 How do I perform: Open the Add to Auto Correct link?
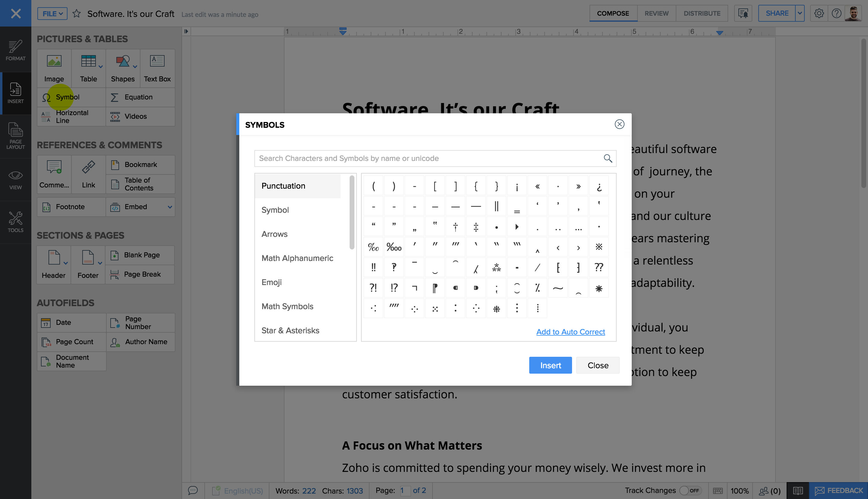[x=570, y=332]
